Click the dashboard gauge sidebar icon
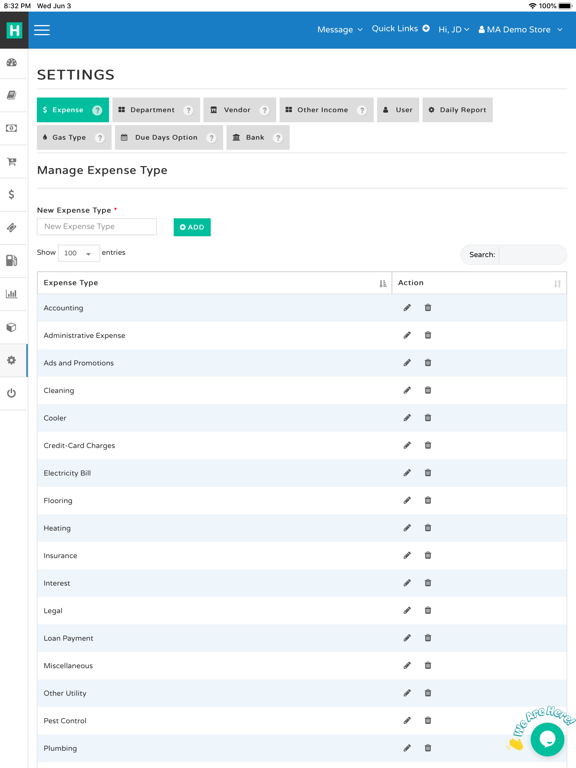This screenshot has width=576, height=768. click(x=11, y=62)
